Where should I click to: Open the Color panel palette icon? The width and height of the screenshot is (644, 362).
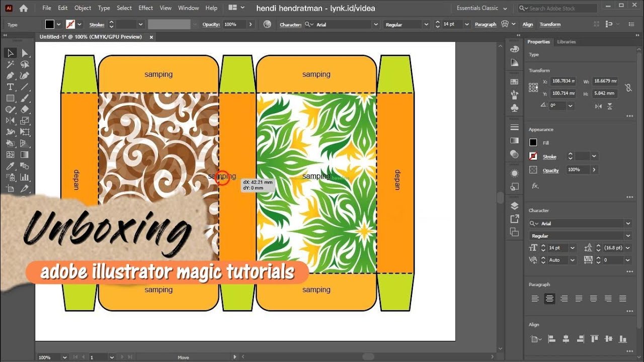point(514,49)
